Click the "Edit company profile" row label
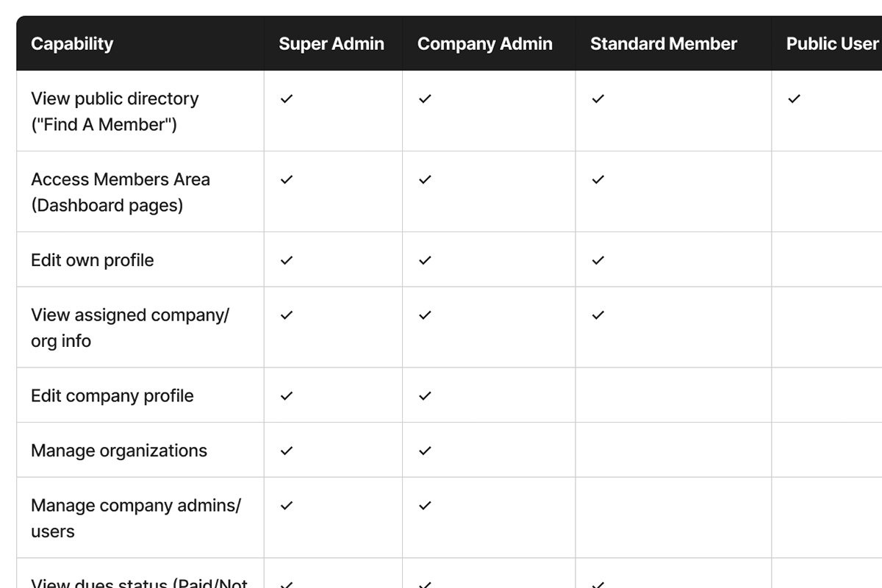 point(112,395)
